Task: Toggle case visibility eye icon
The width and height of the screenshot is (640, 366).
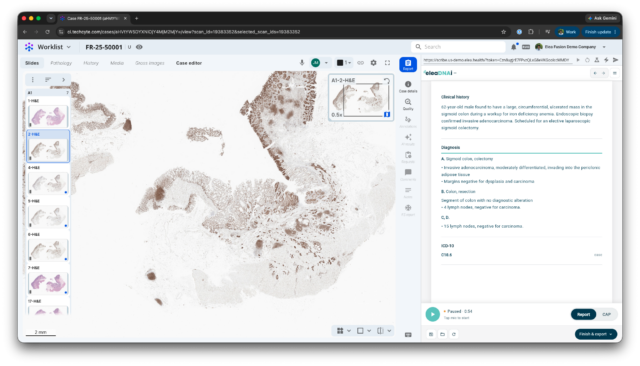Action: click(x=139, y=47)
